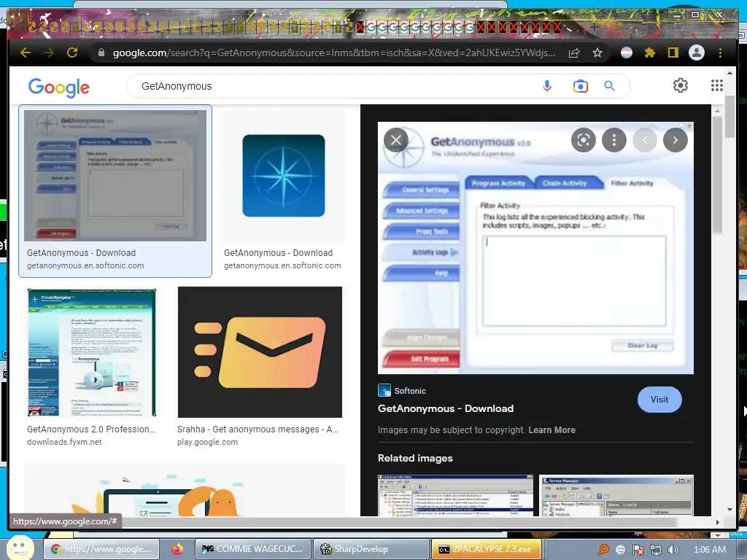Show the previous image in the preview
The height and width of the screenshot is (560, 747).
coord(645,140)
